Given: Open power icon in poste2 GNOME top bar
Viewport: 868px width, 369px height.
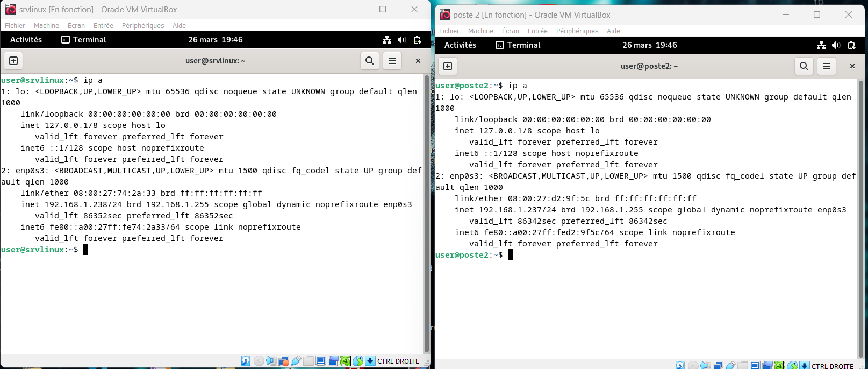Looking at the screenshot, I should (x=851, y=45).
